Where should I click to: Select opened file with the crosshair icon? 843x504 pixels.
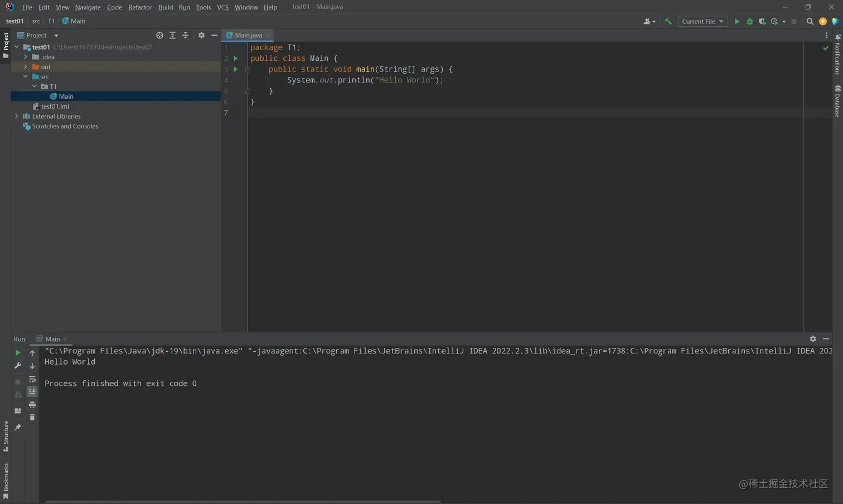coord(159,35)
